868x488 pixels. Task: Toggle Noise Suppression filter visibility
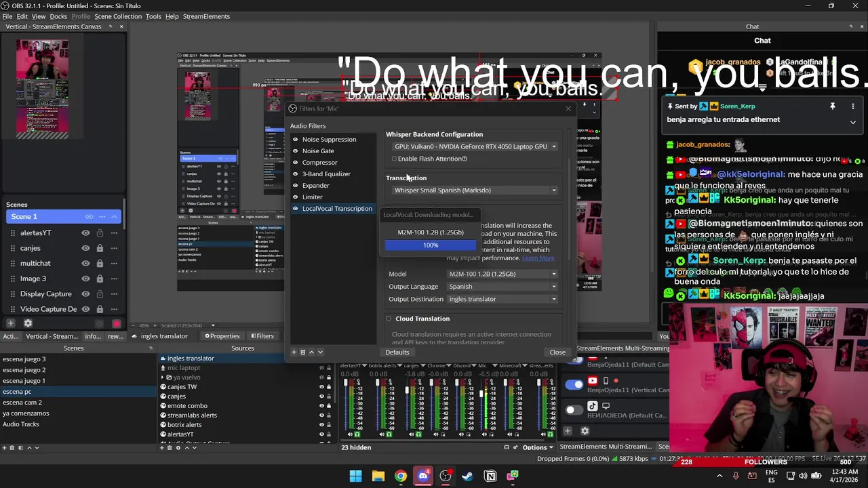[x=295, y=140]
